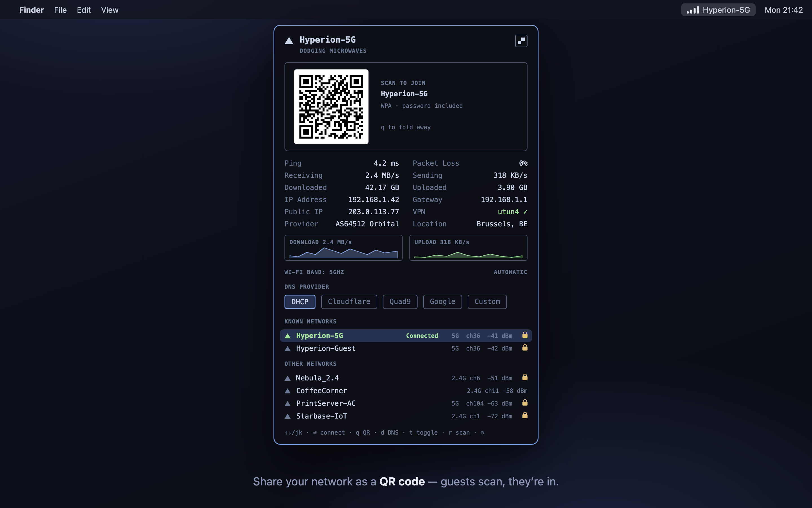Open the Edit menu

click(84, 10)
